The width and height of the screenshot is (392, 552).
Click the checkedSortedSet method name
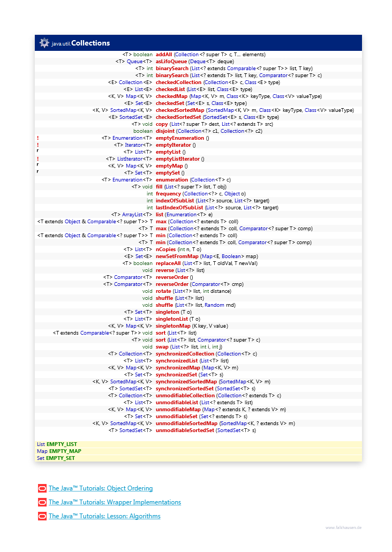tap(178, 117)
